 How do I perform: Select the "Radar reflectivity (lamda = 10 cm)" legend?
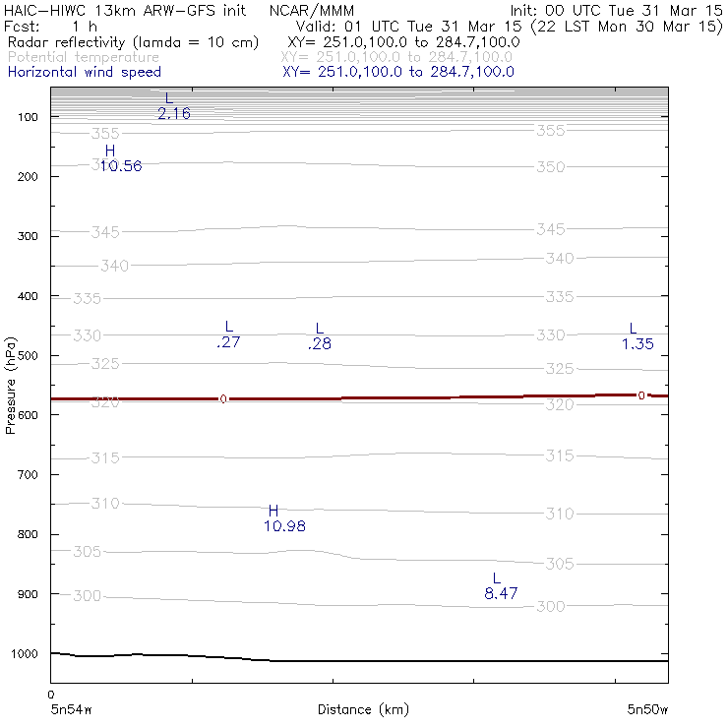[x=133, y=42]
